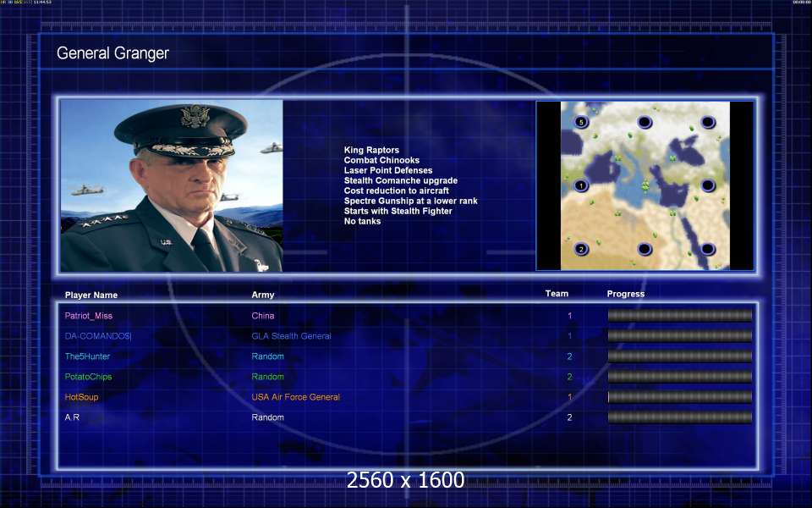Click PotatoChips loading progress bar
812x508 pixels.
pos(679,376)
